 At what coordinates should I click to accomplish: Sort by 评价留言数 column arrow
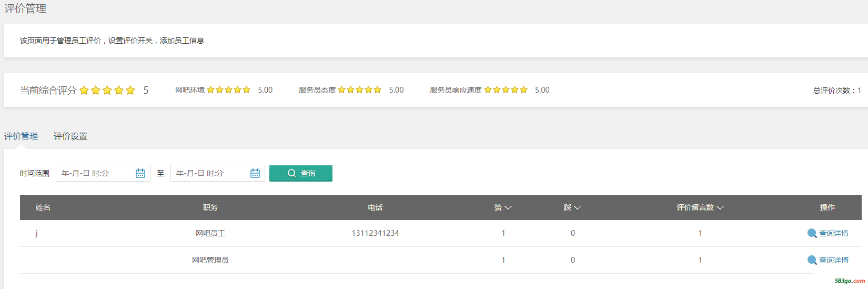(720, 208)
